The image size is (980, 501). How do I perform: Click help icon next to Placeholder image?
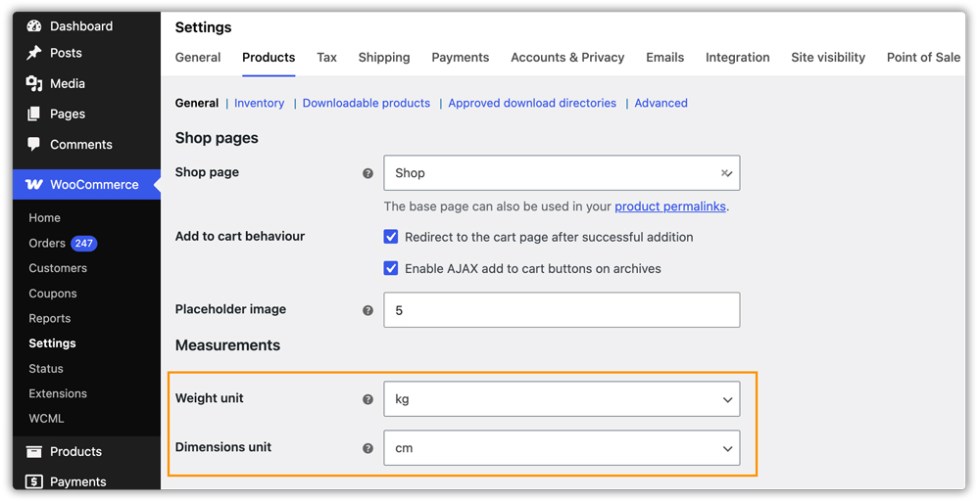click(x=368, y=310)
